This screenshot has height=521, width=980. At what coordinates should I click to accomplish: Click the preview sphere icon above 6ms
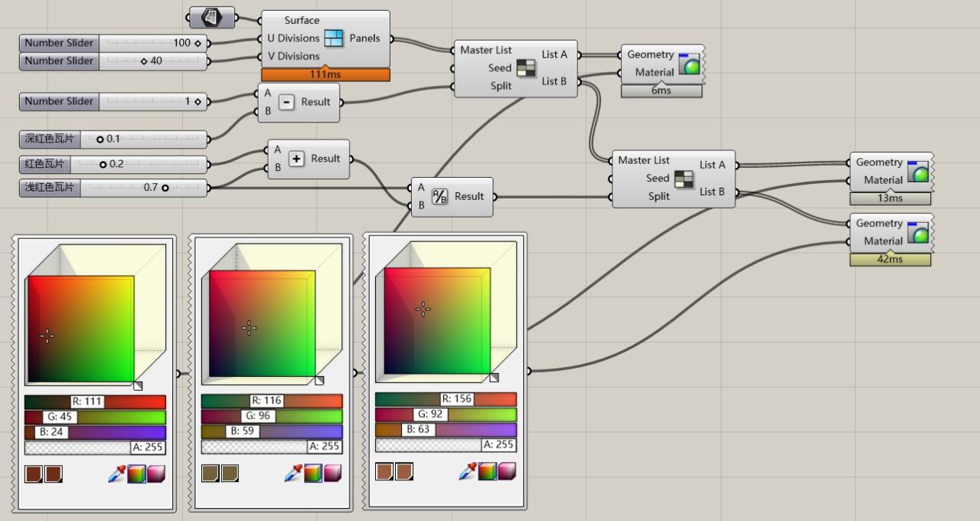(689, 64)
